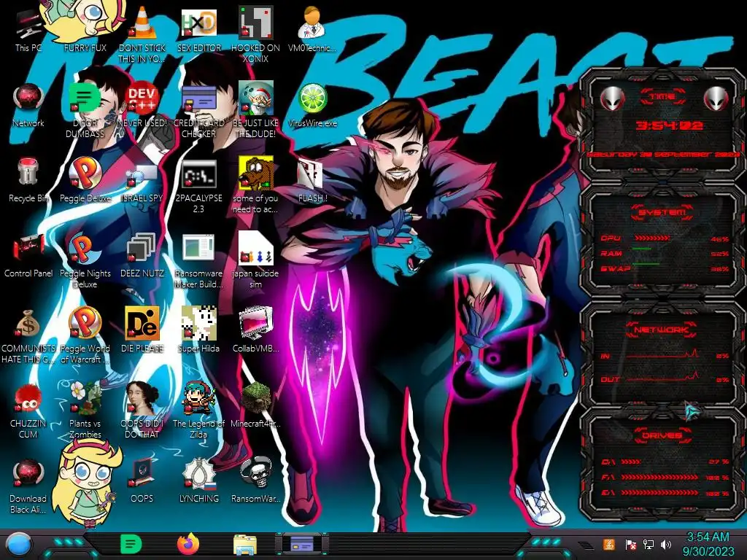Open the green chat app taskbar icon
The image size is (747, 560).
point(131,544)
